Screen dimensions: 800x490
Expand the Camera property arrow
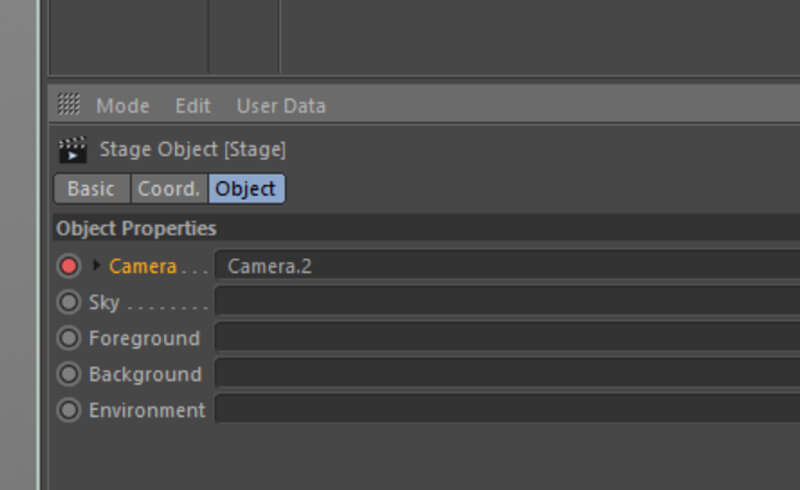coord(96,265)
